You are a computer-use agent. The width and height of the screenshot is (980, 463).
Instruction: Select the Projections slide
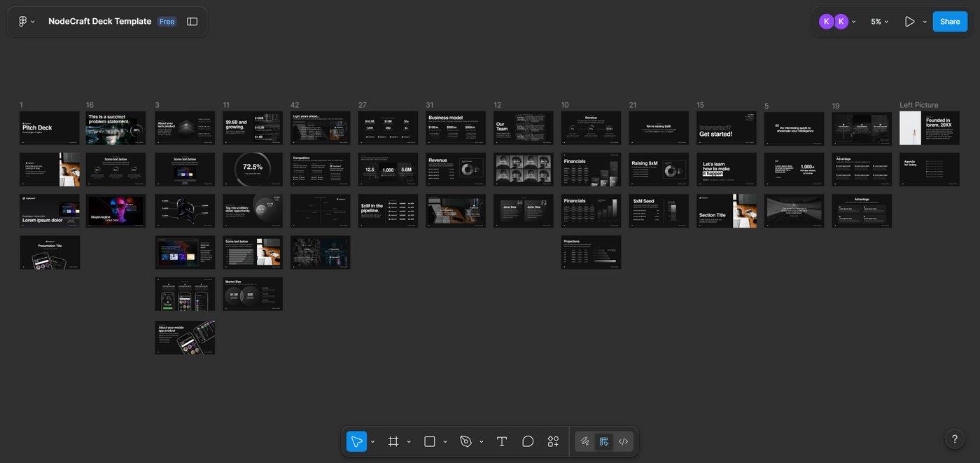click(591, 252)
